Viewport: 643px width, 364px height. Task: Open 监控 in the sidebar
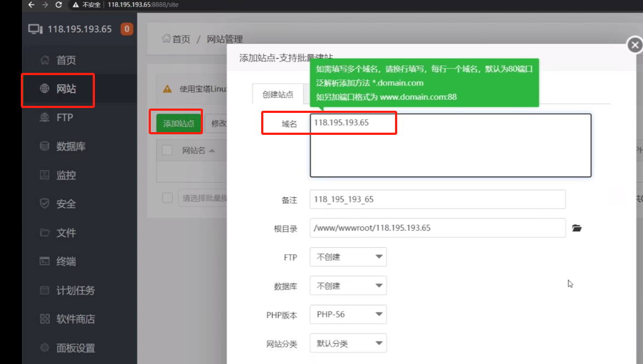[66, 175]
